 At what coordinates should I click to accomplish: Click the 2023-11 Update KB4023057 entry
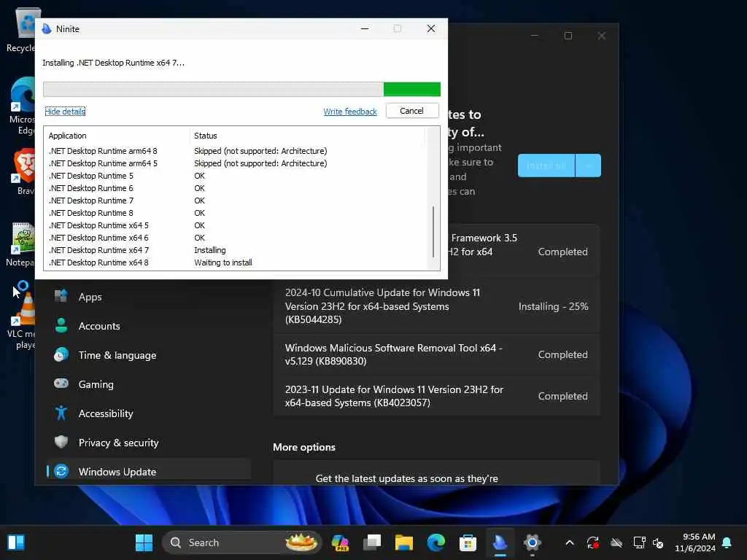[436, 396]
